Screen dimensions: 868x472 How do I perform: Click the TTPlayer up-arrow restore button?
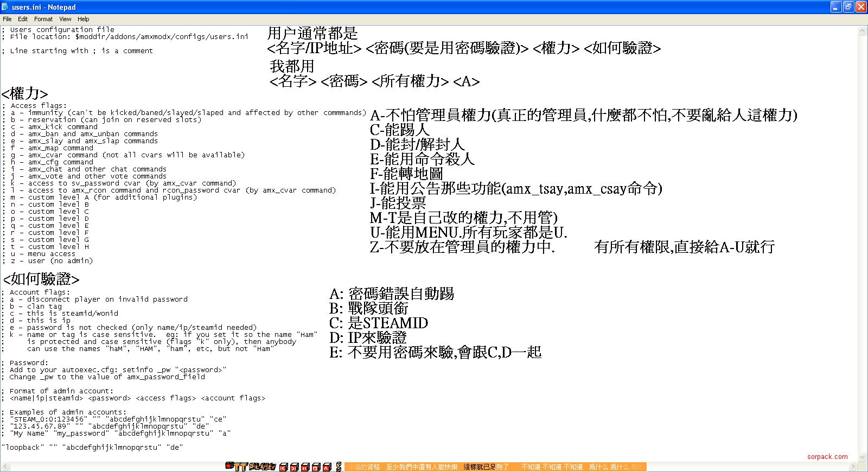click(x=326, y=467)
